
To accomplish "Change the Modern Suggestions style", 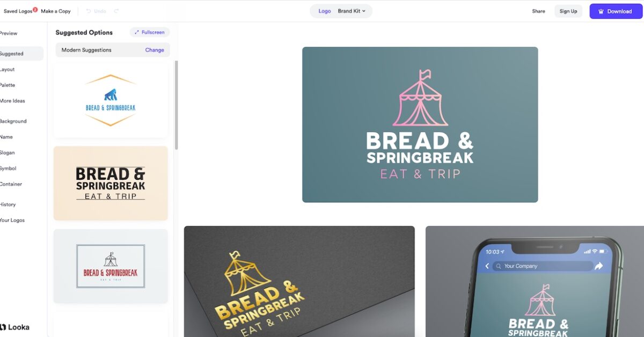I will click(155, 50).
